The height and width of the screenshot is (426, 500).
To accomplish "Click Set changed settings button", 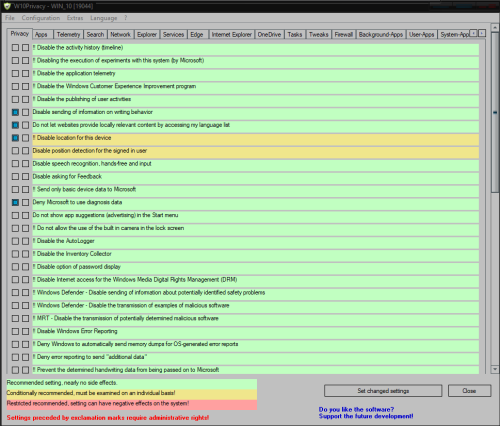I will coord(383,391).
